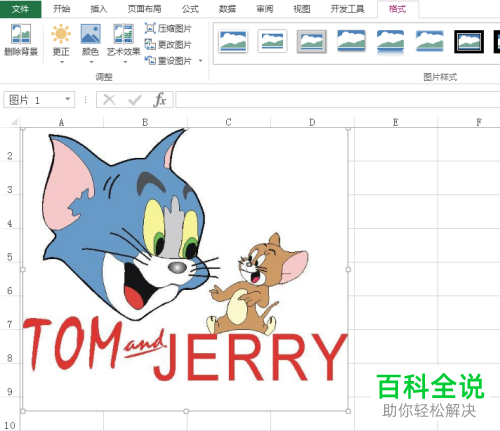500x431 pixels.
Task: Switch to the Formulas (公式) tab
Action: [190, 9]
